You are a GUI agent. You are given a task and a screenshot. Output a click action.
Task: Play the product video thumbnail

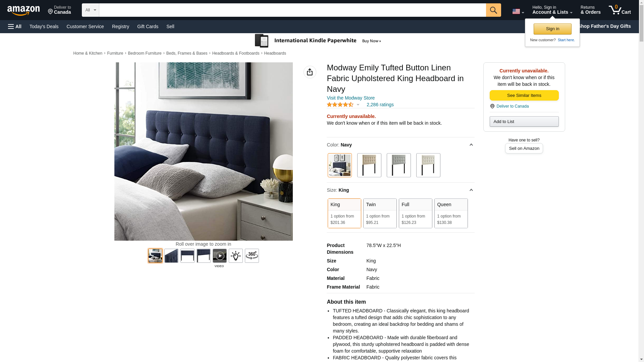point(220,256)
